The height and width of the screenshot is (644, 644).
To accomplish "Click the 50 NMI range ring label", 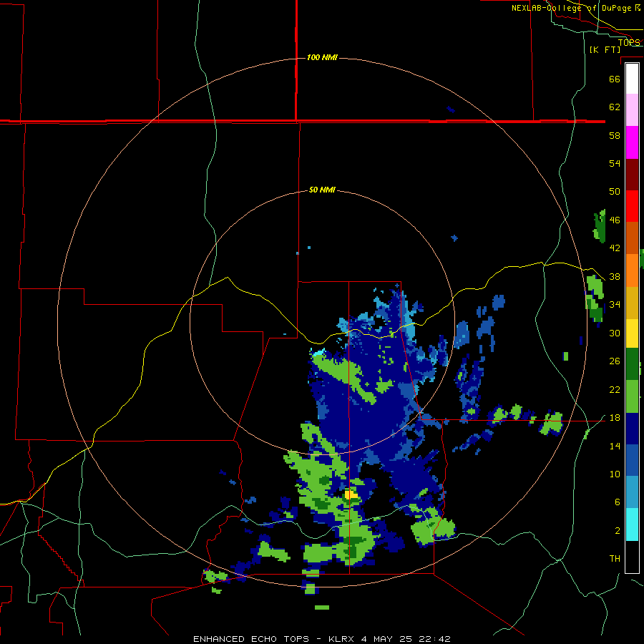I will 323,190.
